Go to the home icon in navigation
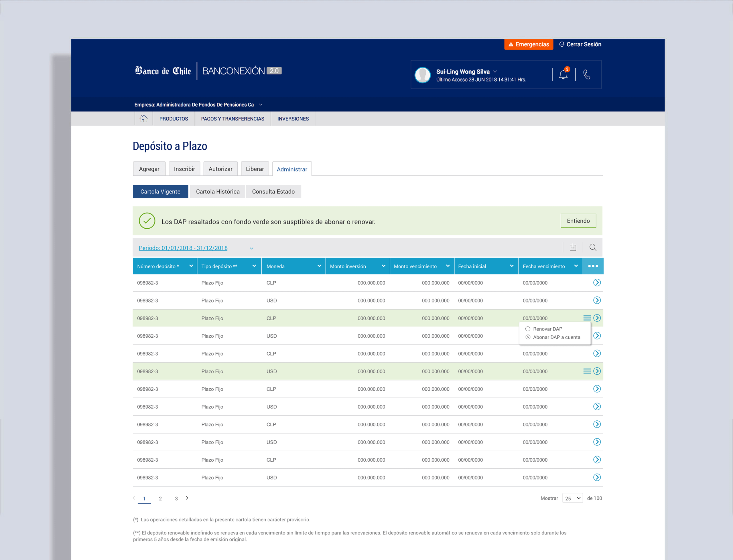 [x=144, y=119]
